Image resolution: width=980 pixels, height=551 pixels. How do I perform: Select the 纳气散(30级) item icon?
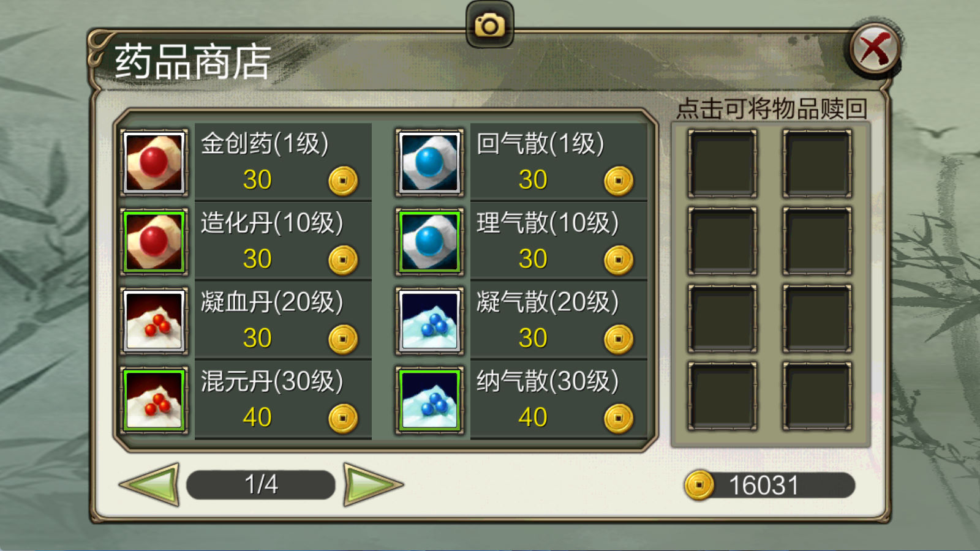point(429,400)
